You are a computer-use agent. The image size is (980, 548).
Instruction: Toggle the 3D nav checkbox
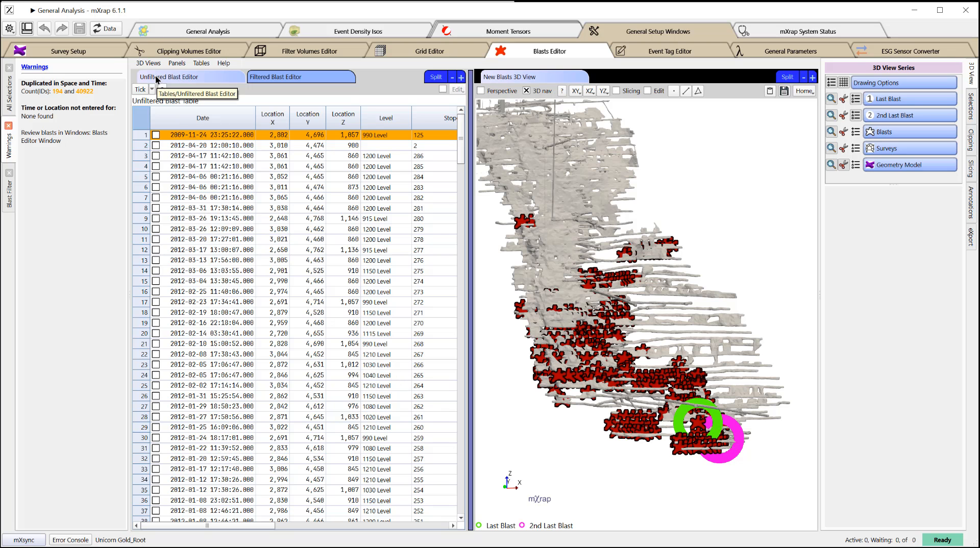coord(527,91)
